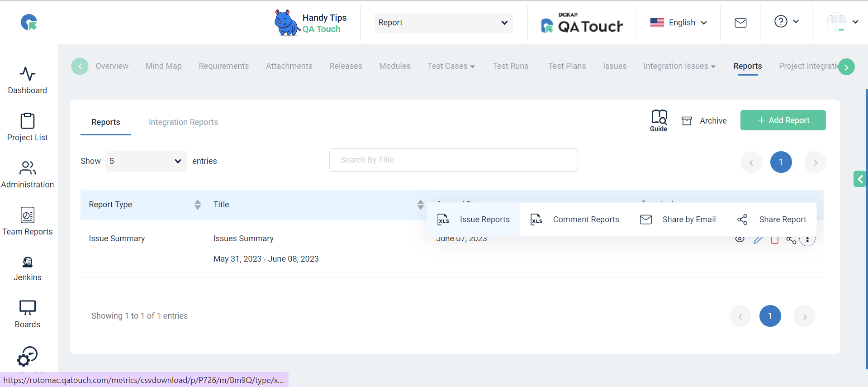Open the Archive reports view
The width and height of the screenshot is (868, 387).
pyautogui.click(x=704, y=121)
